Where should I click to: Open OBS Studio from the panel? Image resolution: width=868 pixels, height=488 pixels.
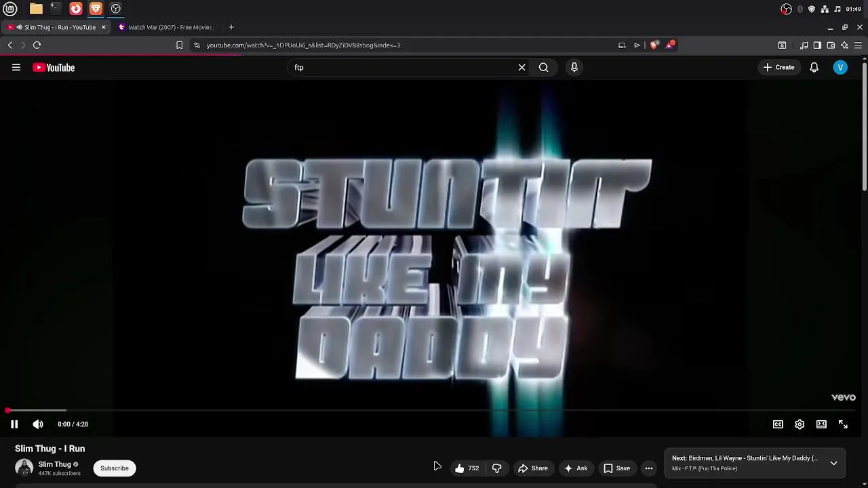pos(116,9)
